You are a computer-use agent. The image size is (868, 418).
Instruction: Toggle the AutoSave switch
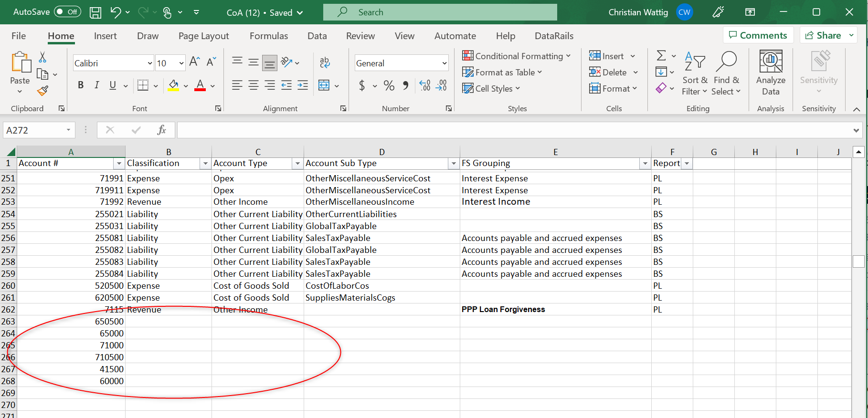[x=67, y=12]
